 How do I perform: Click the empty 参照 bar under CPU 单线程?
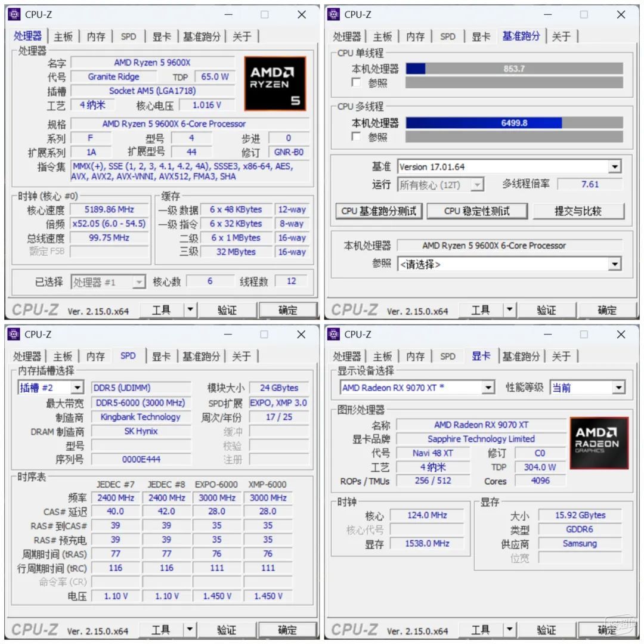(514, 82)
